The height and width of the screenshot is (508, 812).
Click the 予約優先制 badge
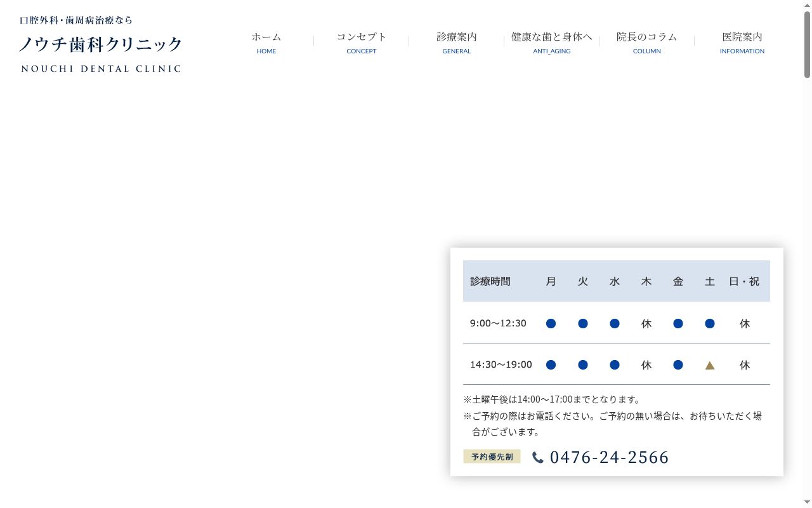pos(492,457)
